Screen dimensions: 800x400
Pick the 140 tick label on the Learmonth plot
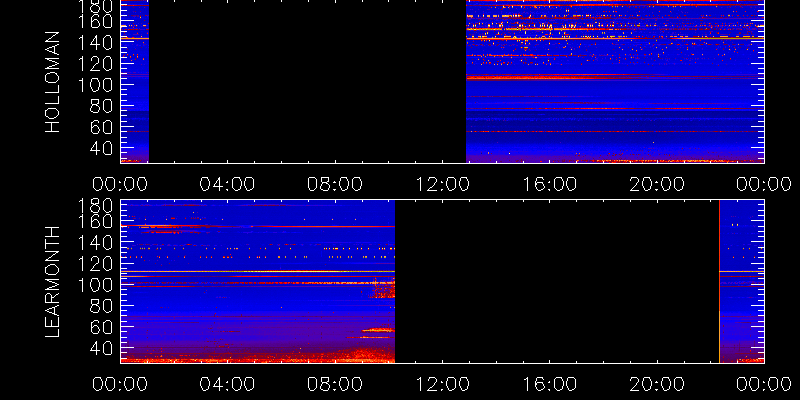click(x=94, y=242)
